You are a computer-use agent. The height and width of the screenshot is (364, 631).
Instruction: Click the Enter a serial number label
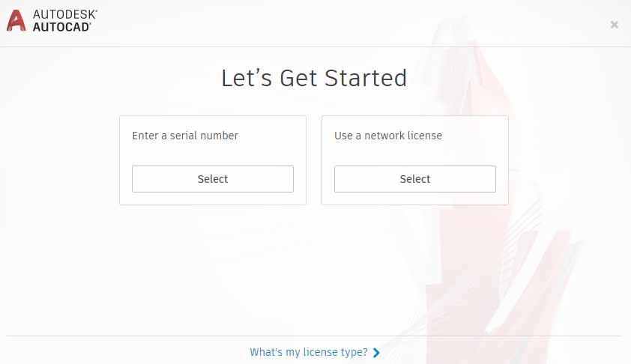click(x=185, y=136)
